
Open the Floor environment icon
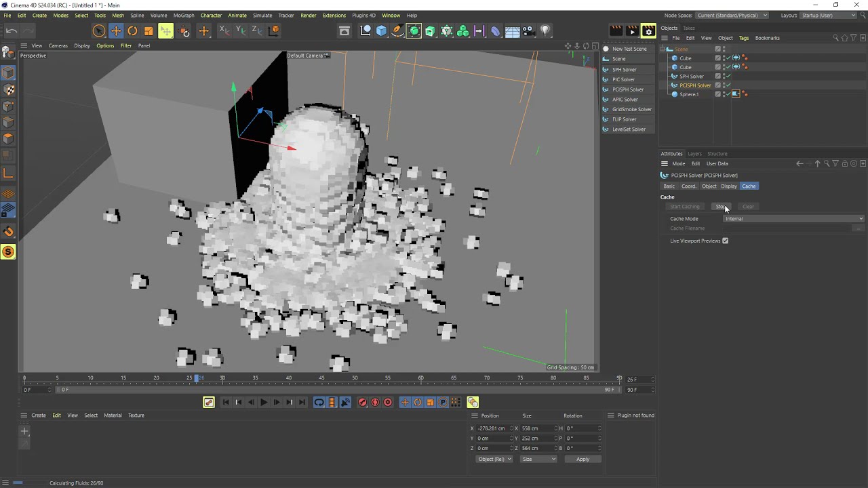(x=512, y=30)
